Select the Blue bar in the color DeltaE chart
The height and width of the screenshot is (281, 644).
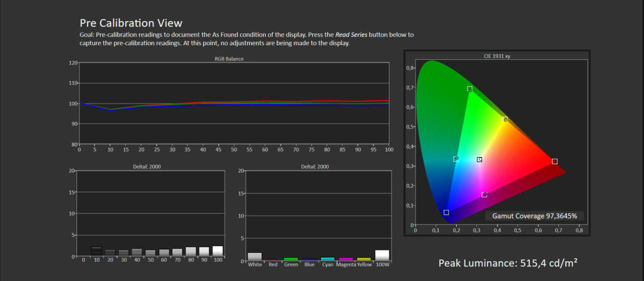[x=309, y=260]
